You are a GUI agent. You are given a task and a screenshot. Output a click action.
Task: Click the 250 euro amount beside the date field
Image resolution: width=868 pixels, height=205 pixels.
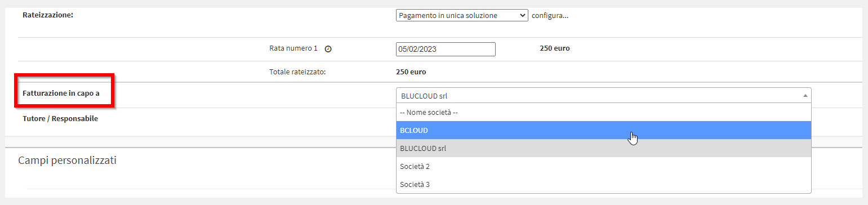[555, 48]
